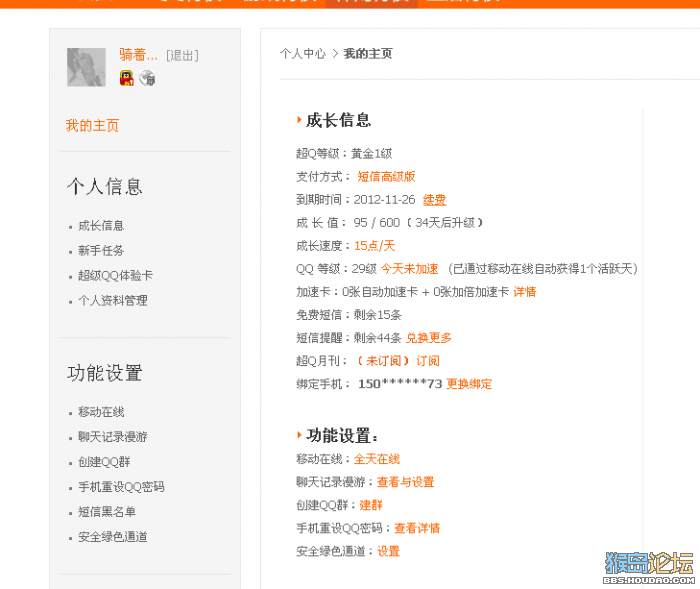Open 详情 for acceleration cards

525,292
